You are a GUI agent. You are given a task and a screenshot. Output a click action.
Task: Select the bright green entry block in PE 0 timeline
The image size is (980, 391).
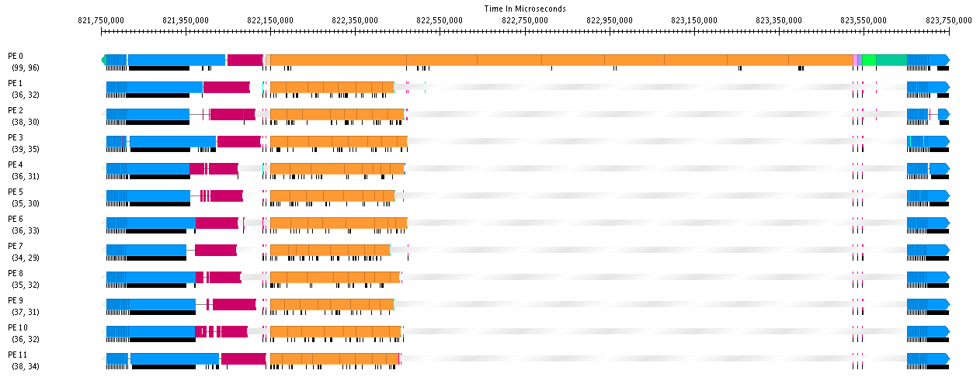869,60
